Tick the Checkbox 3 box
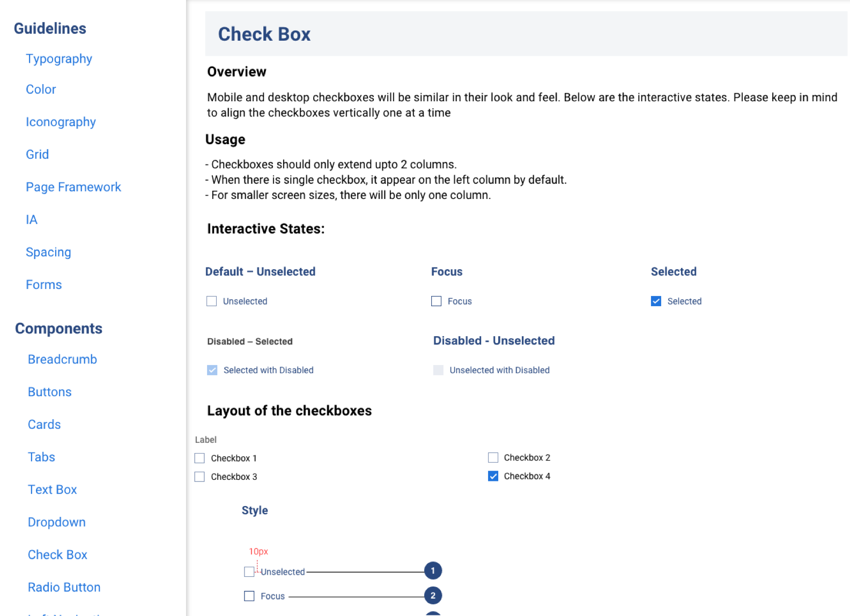The image size is (850, 616). 199,477
